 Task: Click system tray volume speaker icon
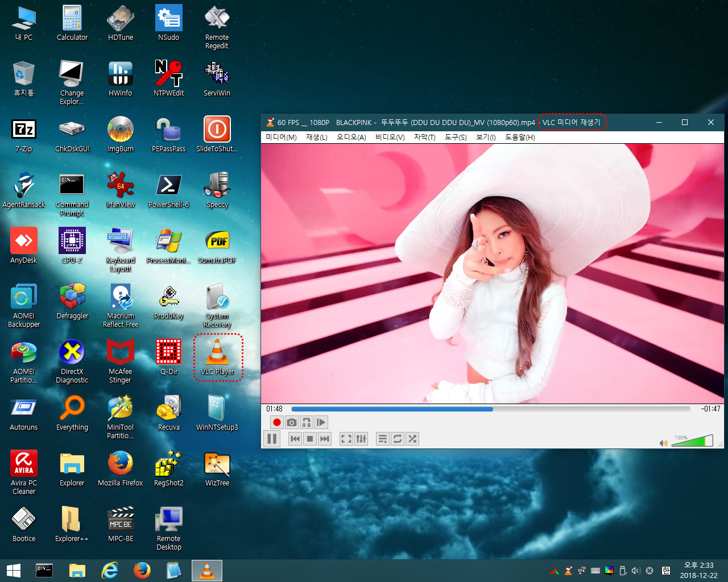(x=636, y=571)
